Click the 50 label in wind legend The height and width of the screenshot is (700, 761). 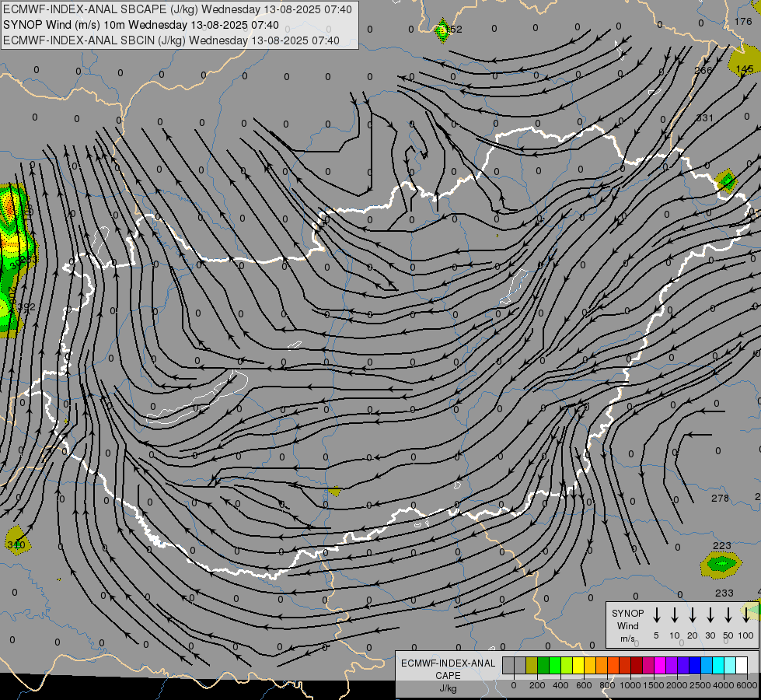coord(728,635)
